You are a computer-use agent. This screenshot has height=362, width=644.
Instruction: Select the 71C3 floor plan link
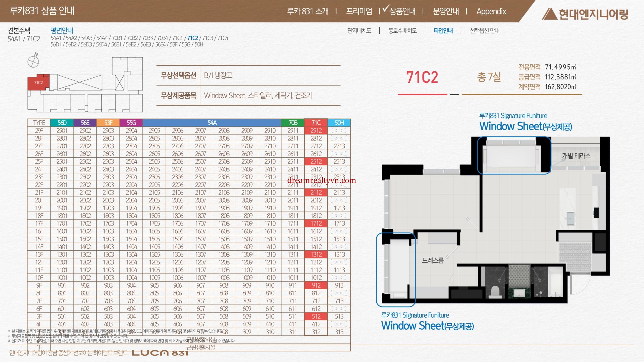point(208,38)
